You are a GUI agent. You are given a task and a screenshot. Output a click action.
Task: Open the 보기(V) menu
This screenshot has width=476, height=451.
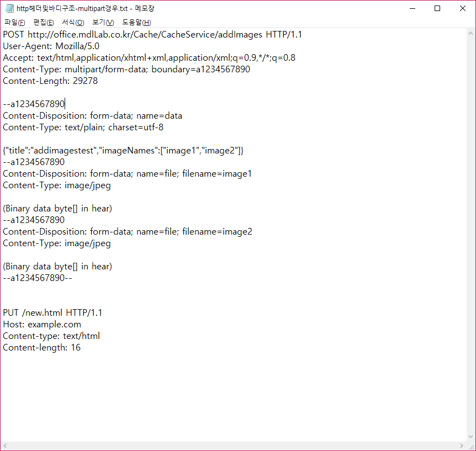103,22
